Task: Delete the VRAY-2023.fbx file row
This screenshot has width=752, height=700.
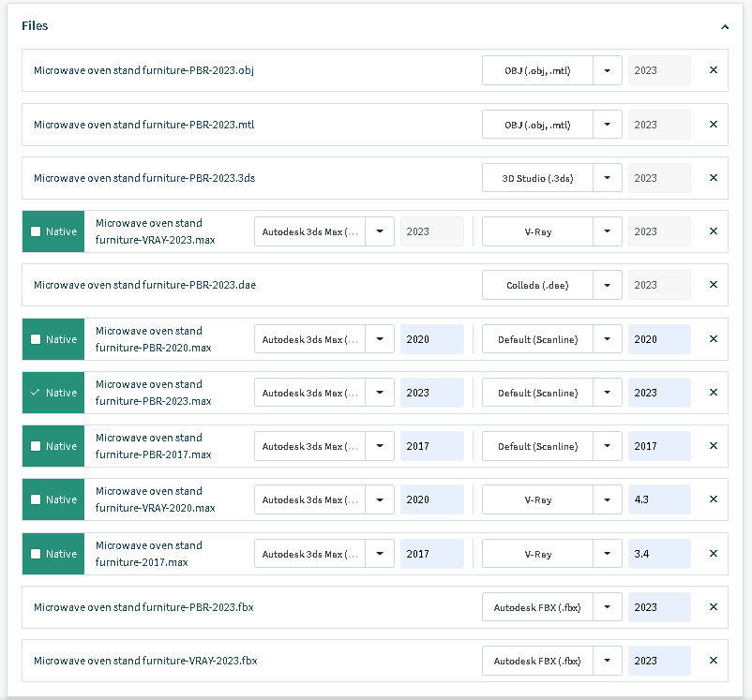Action: pyautogui.click(x=713, y=661)
